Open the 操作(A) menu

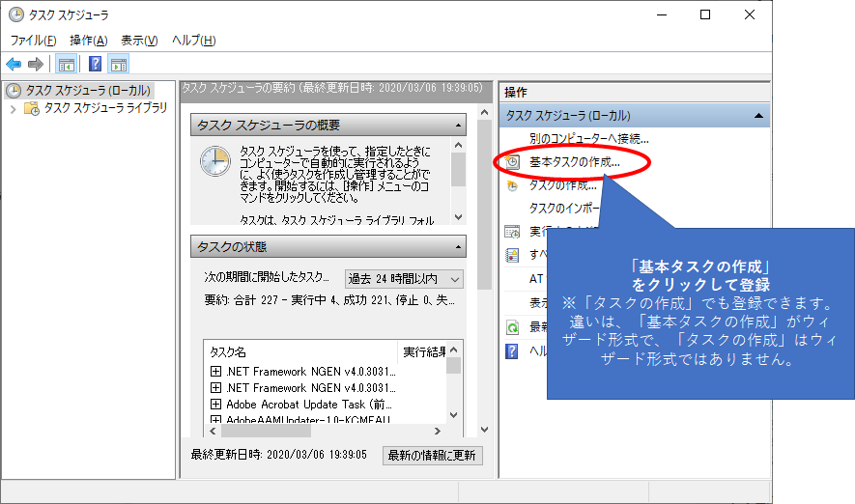tap(88, 41)
